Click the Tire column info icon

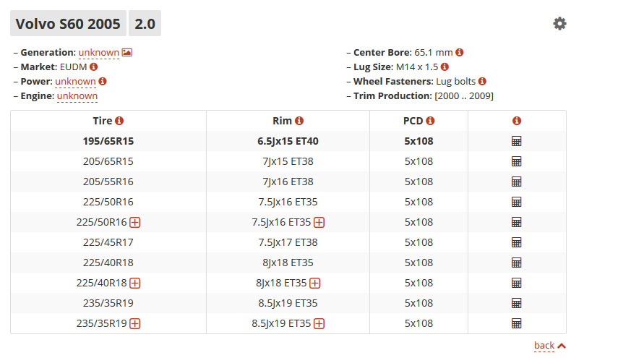pos(119,121)
